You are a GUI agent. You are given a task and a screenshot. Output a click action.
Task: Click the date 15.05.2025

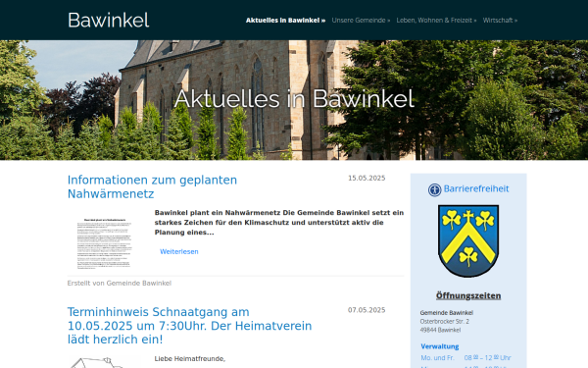pos(367,178)
